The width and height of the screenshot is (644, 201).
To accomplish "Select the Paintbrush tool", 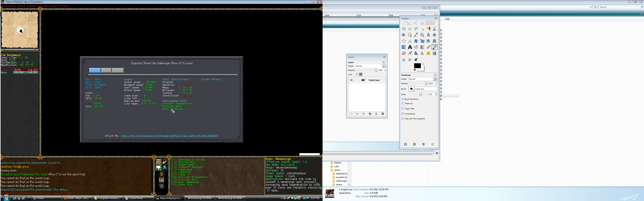I will [x=435, y=47].
